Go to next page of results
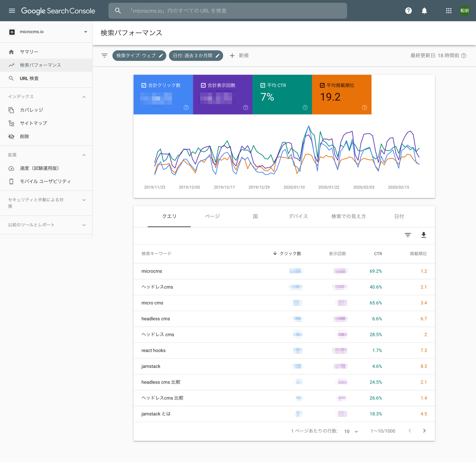Image resolution: width=476 pixels, height=462 pixels. (424, 431)
